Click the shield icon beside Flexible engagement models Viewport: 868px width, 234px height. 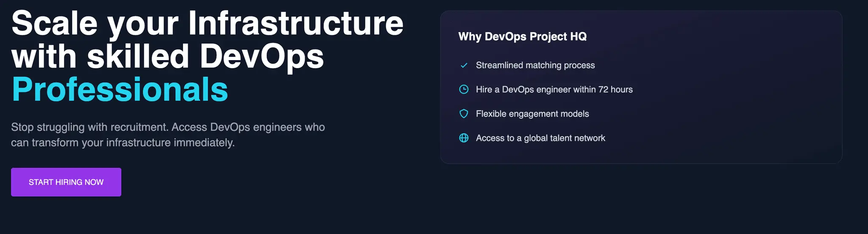(x=464, y=114)
